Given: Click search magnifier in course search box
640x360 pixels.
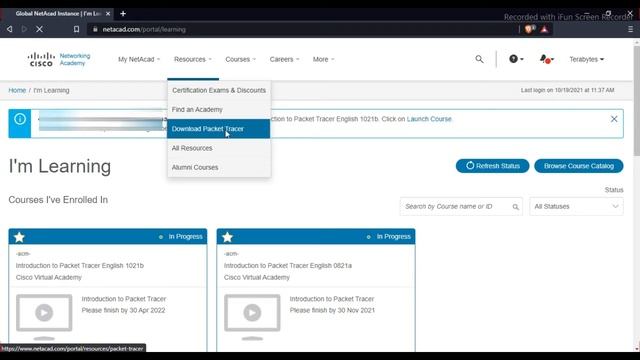Looking at the screenshot, I should [x=516, y=207].
